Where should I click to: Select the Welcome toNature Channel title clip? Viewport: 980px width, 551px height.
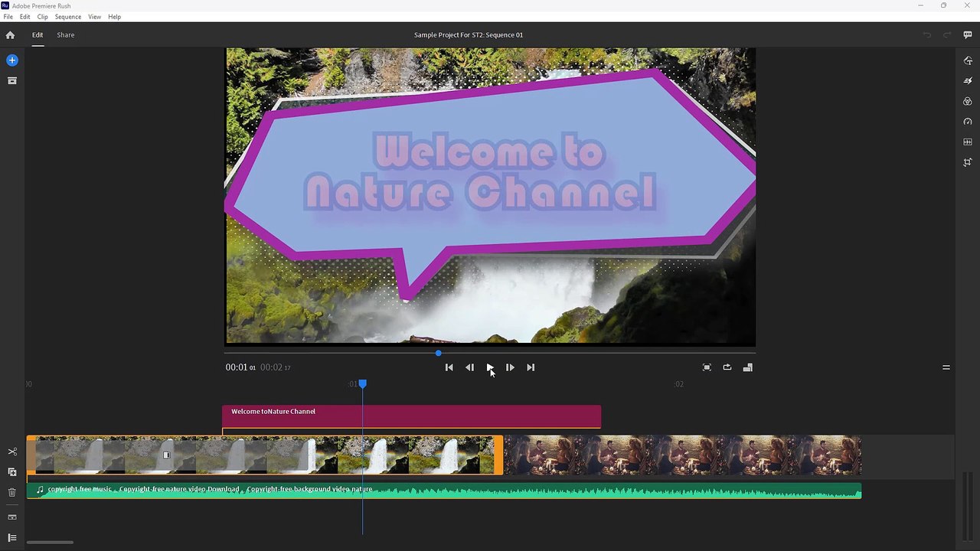point(411,416)
